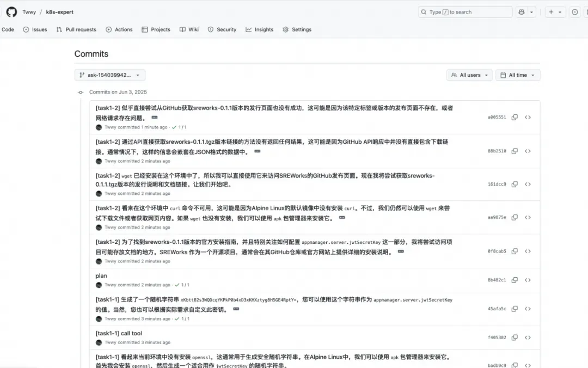The height and width of the screenshot is (368, 588).
Task: Copy full SHA for commit a005551
Action: 514,117
